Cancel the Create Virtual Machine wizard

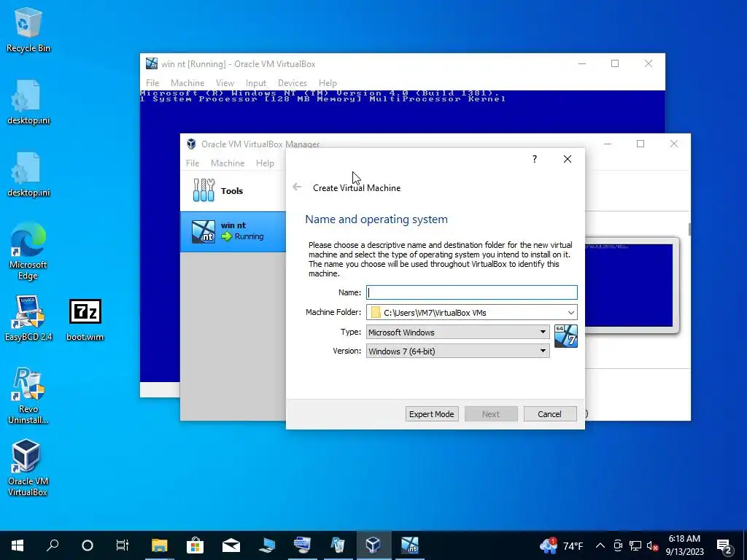[x=550, y=414]
